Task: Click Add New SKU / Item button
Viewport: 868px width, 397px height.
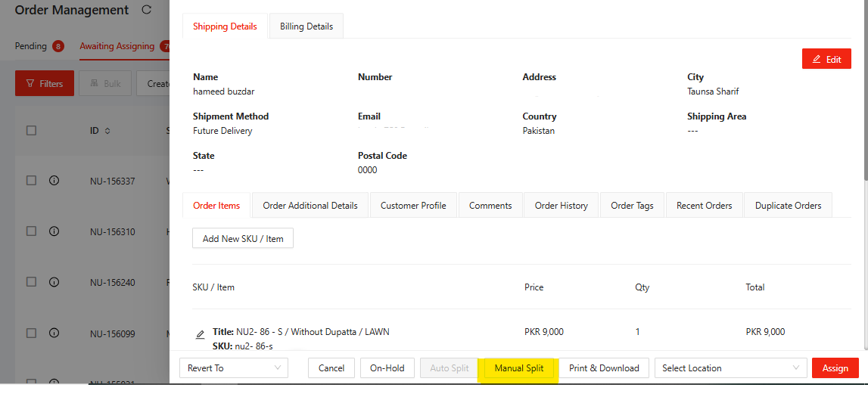Action: [x=243, y=238]
